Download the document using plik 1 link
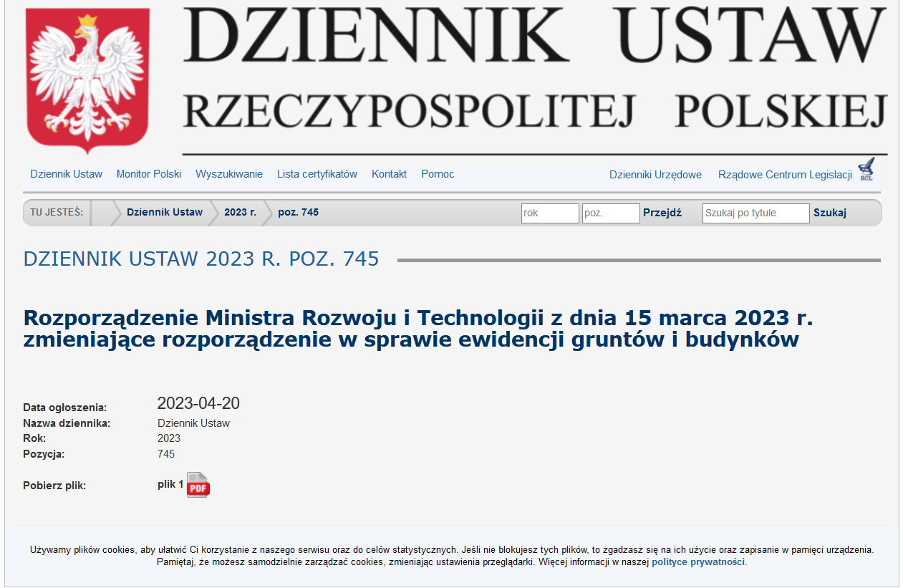903x588 pixels. 169,484
